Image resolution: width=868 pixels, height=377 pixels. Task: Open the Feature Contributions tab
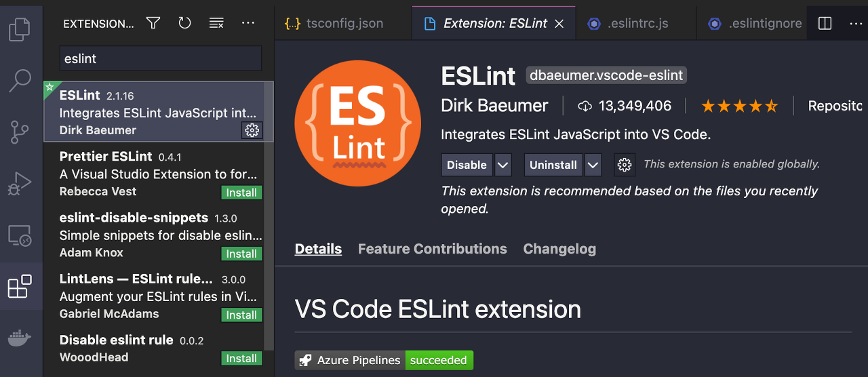click(433, 249)
